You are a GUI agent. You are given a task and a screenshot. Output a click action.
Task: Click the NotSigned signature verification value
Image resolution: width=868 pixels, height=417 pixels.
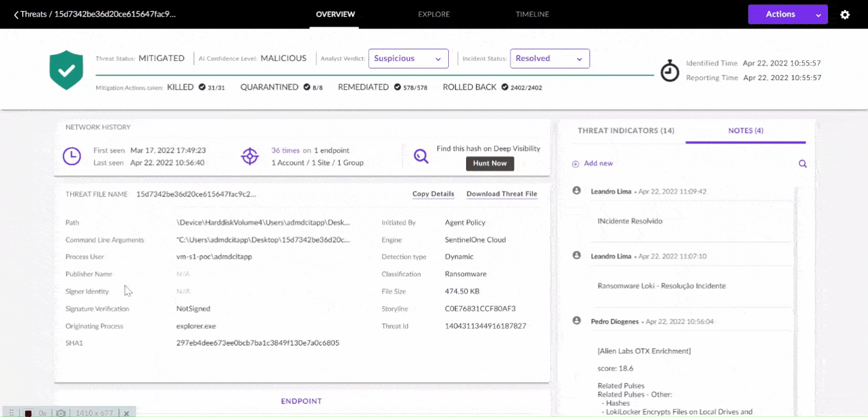click(x=193, y=309)
